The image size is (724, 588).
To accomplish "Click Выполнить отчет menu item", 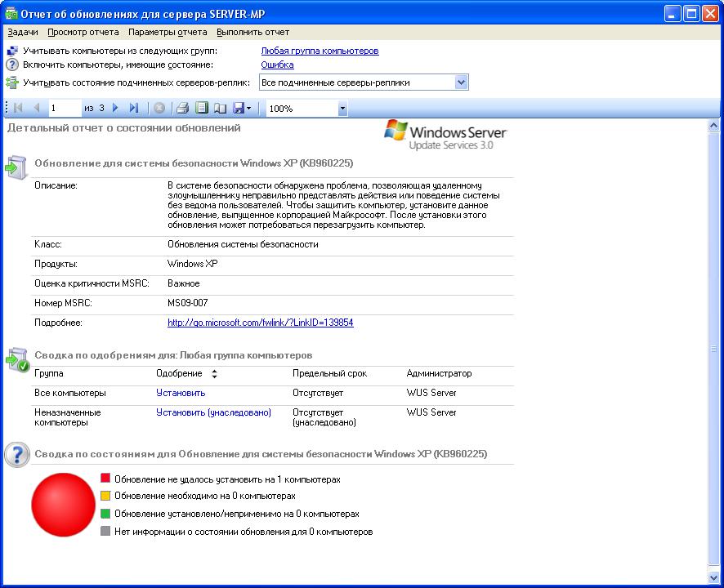I will [x=253, y=33].
